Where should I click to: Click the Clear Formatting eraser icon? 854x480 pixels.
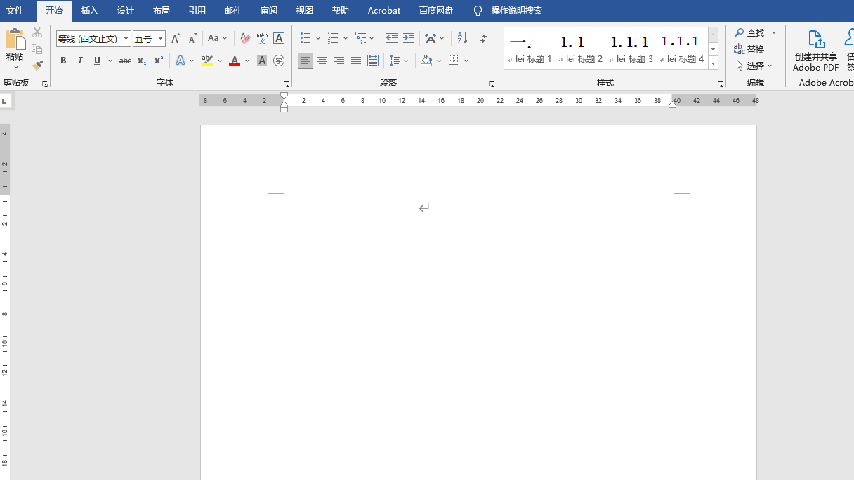[x=245, y=39]
